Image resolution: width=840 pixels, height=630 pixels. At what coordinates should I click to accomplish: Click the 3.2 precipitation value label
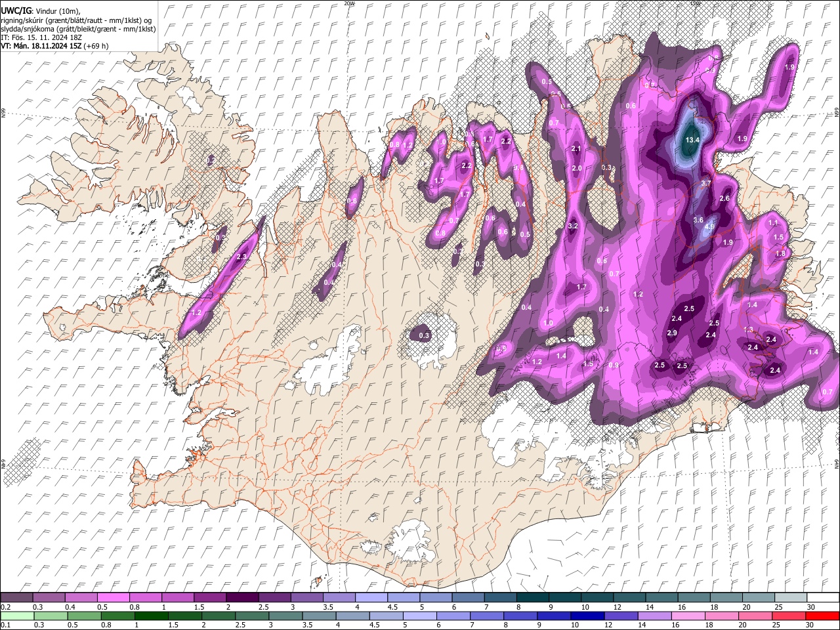(572, 226)
